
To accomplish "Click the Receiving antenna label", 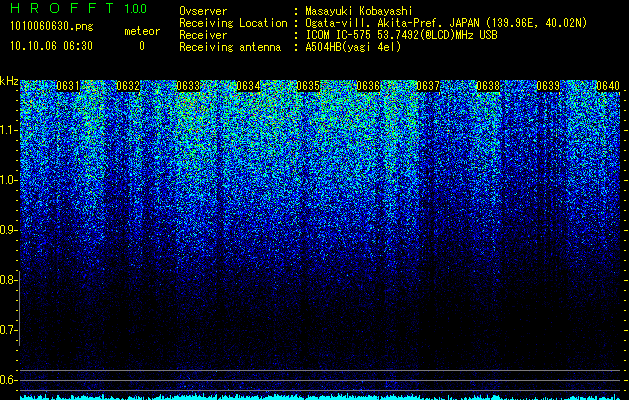I will point(230,47).
